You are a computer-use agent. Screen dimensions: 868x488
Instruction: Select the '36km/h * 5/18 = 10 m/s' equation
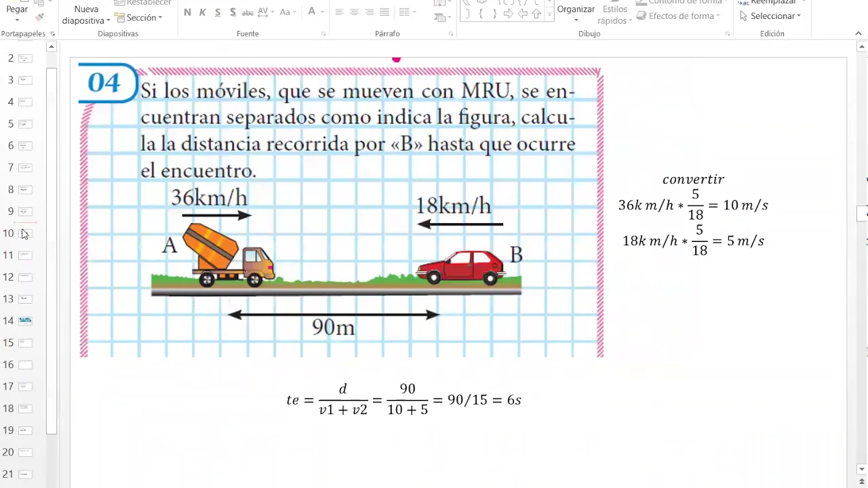click(x=693, y=205)
